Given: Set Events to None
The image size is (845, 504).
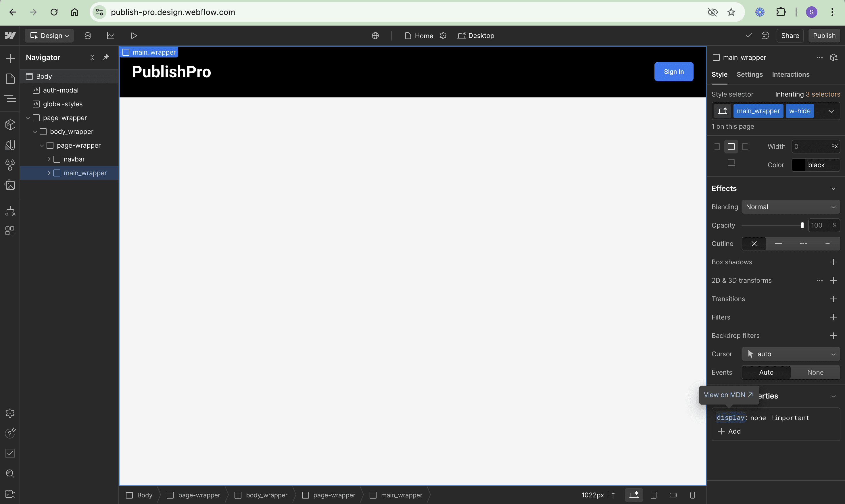Looking at the screenshot, I should coord(815,372).
